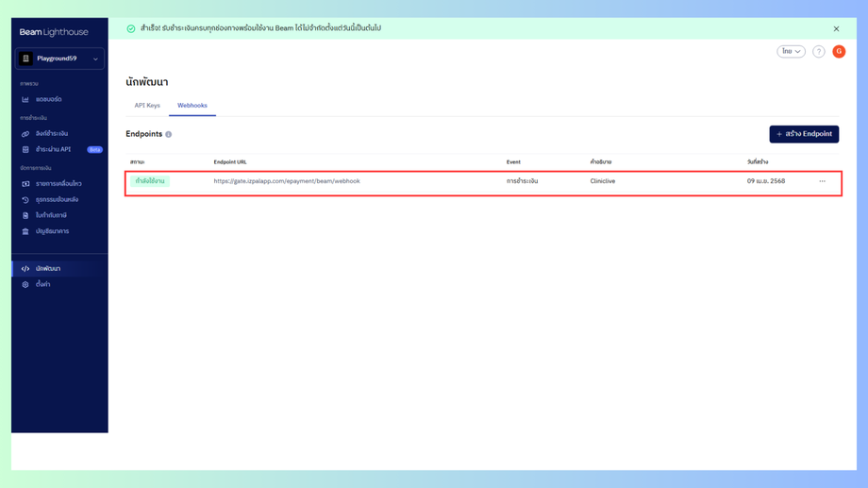Dismiss the green success banner
The height and width of the screenshot is (488, 868).
837,29
